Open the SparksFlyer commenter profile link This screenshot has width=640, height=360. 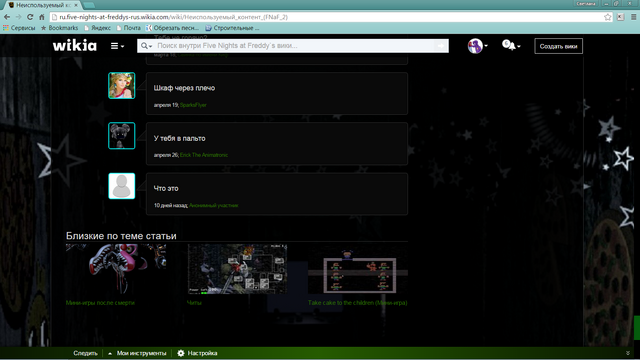click(193, 105)
